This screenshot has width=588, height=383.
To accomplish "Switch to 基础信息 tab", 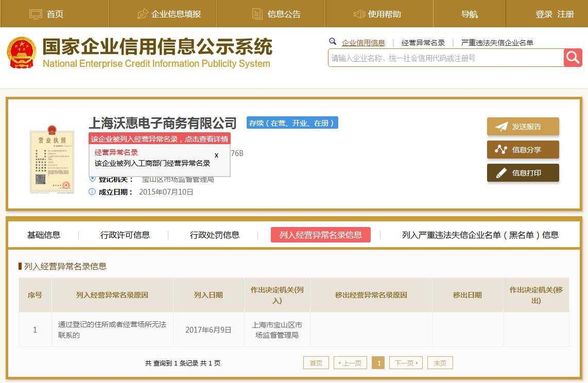I will click(x=44, y=235).
